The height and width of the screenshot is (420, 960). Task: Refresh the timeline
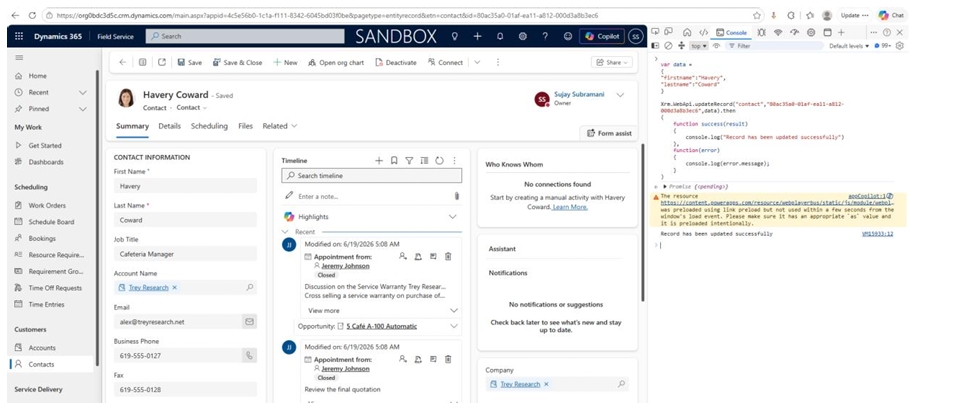tap(439, 160)
